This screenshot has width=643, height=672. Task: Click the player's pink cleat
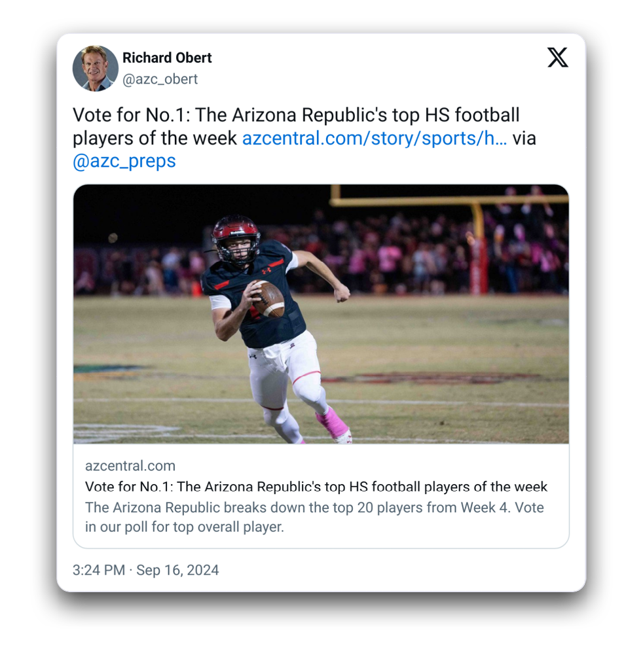click(334, 424)
